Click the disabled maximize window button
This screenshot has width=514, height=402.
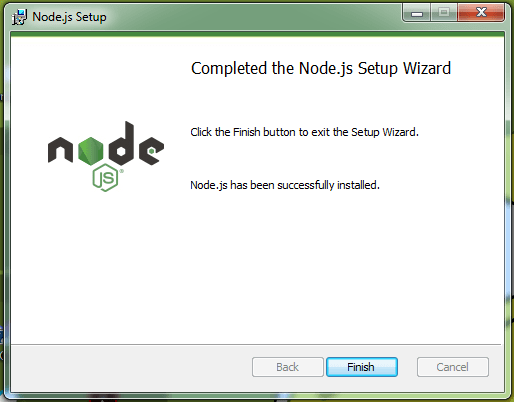click(444, 13)
